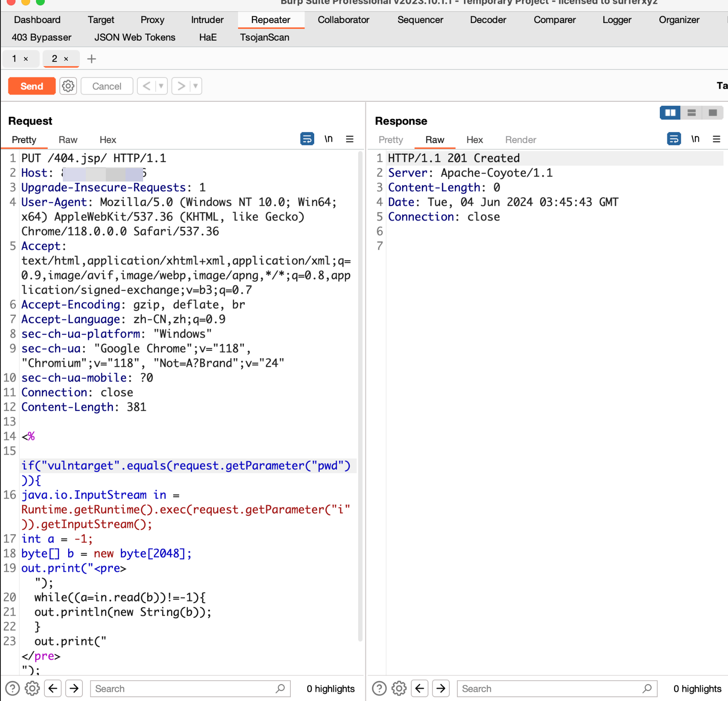This screenshot has height=701, width=728.
Task: Go back to previous request arrow
Action: [x=146, y=86]
